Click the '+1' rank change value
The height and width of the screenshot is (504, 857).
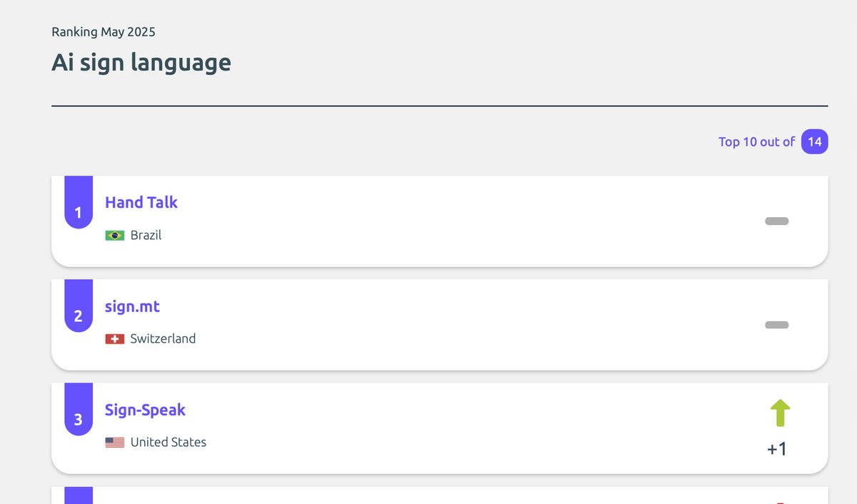point(777,449)
